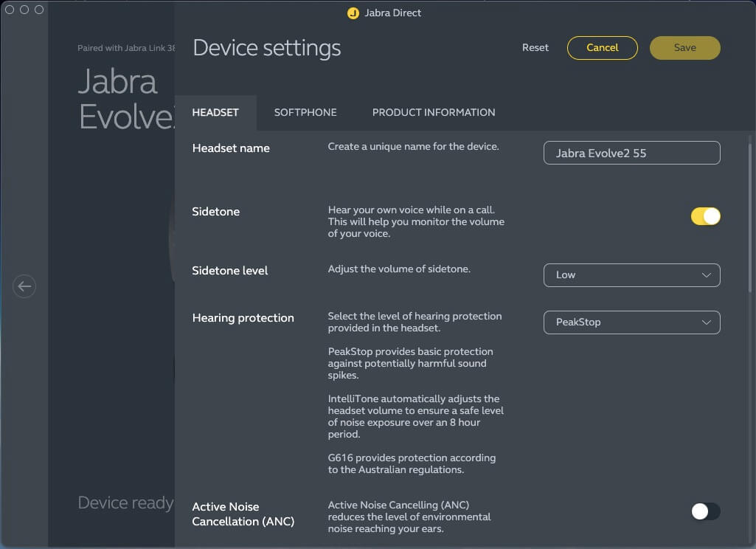Open the Product Information tab

point(434,113)
